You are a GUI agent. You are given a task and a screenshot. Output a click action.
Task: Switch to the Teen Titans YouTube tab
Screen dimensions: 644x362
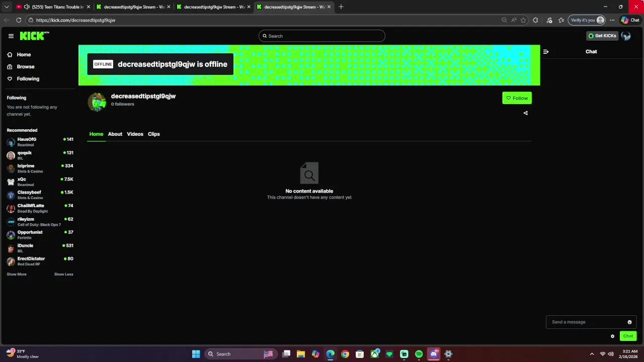[x=53, y=7]
